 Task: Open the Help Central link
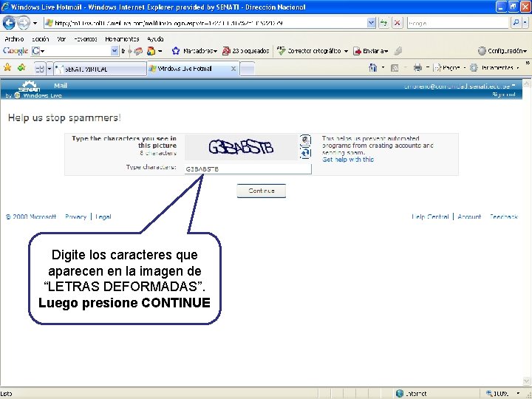[x=430, y=216]
